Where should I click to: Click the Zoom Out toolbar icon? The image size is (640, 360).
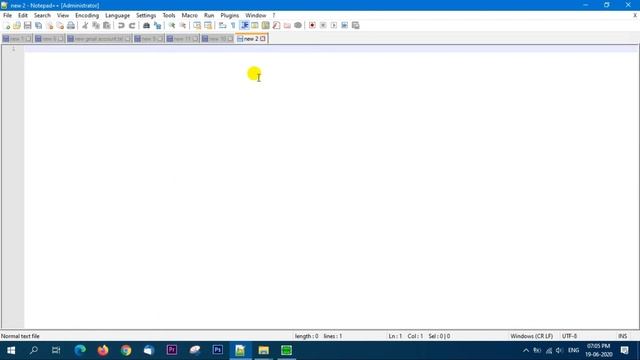tap(182, 25)
